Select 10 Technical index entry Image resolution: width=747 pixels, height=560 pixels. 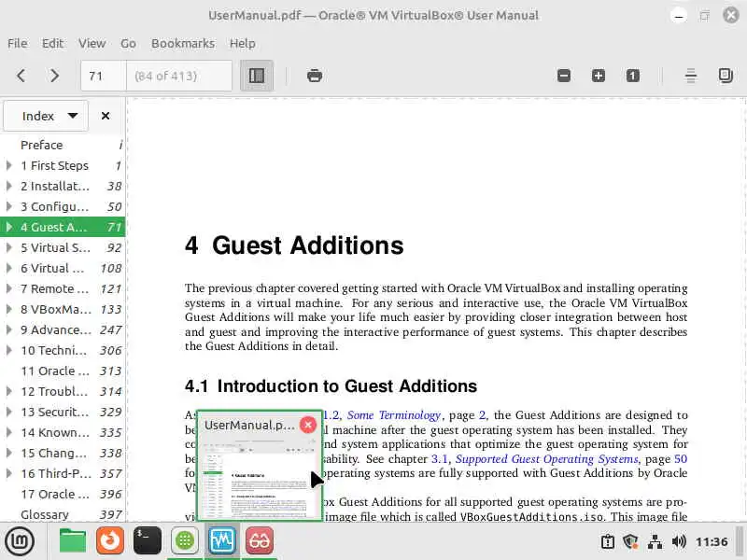click(x=63, y=351)
